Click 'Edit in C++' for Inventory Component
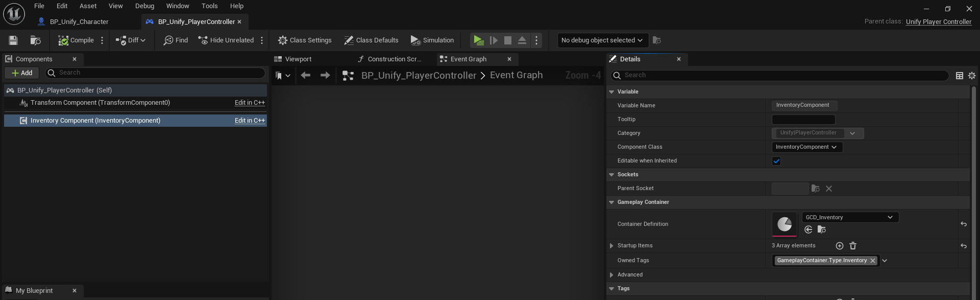Viewport: 980px width, 300px height. 250,121
